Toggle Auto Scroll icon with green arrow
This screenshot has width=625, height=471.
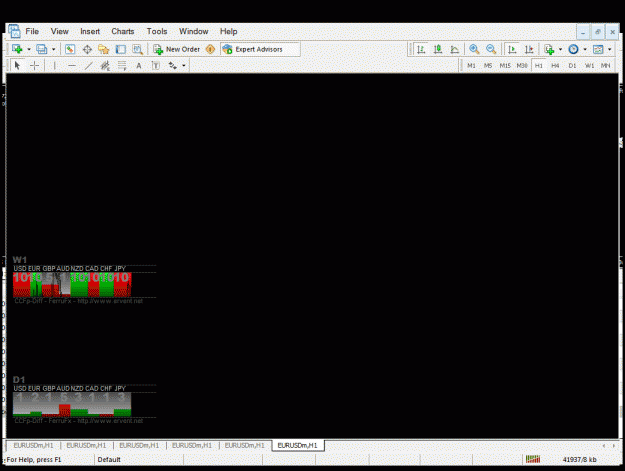coord(512,49)
